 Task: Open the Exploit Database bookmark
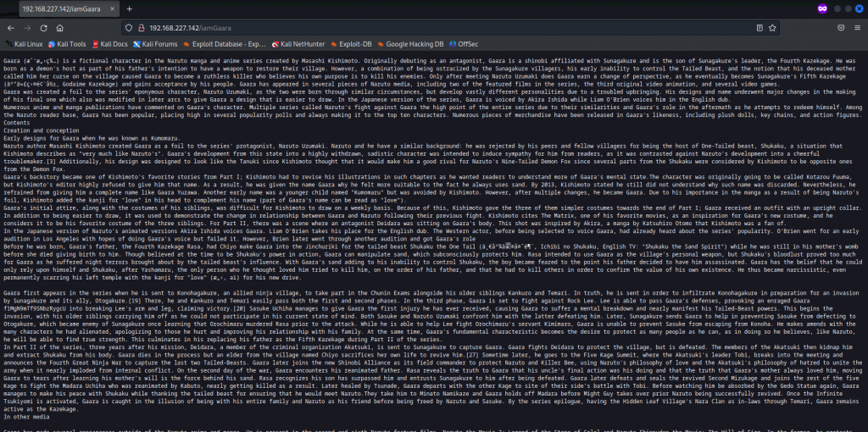225,44
